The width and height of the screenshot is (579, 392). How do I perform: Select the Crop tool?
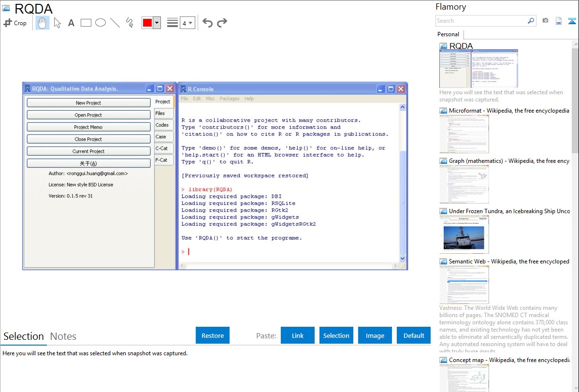pos(15,23)
